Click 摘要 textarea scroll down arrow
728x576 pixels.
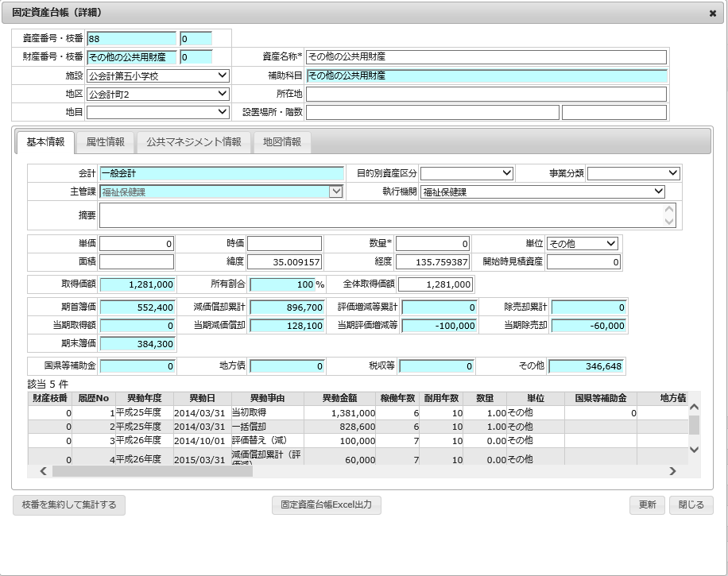tap(669, 222)
